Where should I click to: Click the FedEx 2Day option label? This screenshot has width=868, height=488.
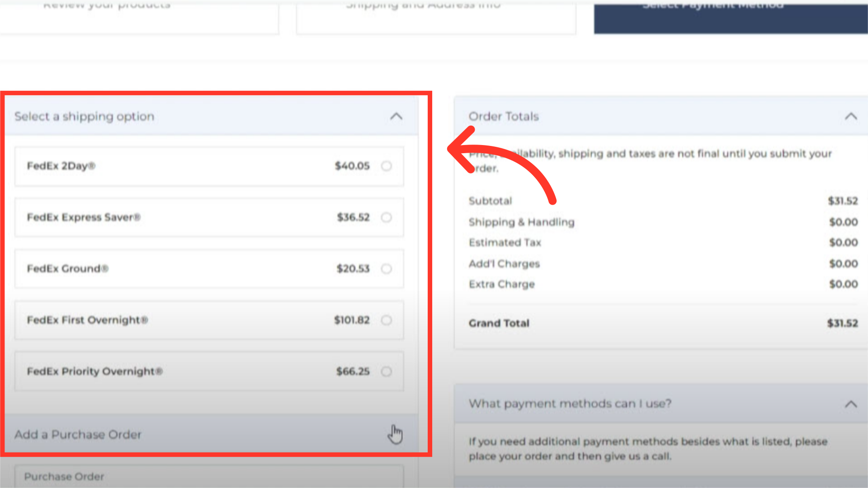[x=61, y=166]
